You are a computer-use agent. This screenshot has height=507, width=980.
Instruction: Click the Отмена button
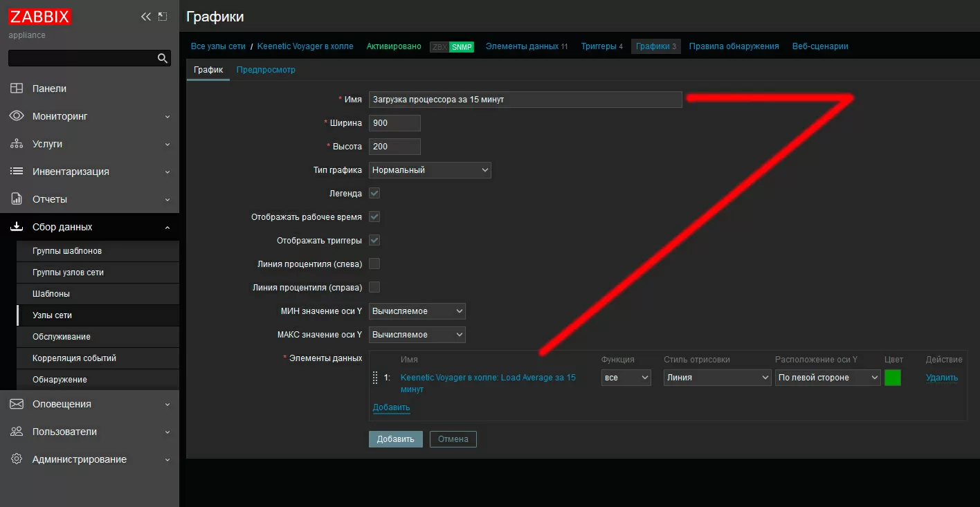tap(453, 439)
